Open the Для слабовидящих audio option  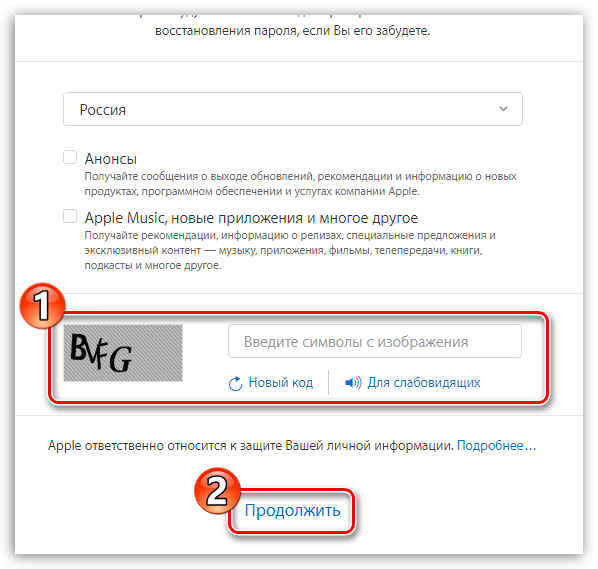click(x=424, y=383)
